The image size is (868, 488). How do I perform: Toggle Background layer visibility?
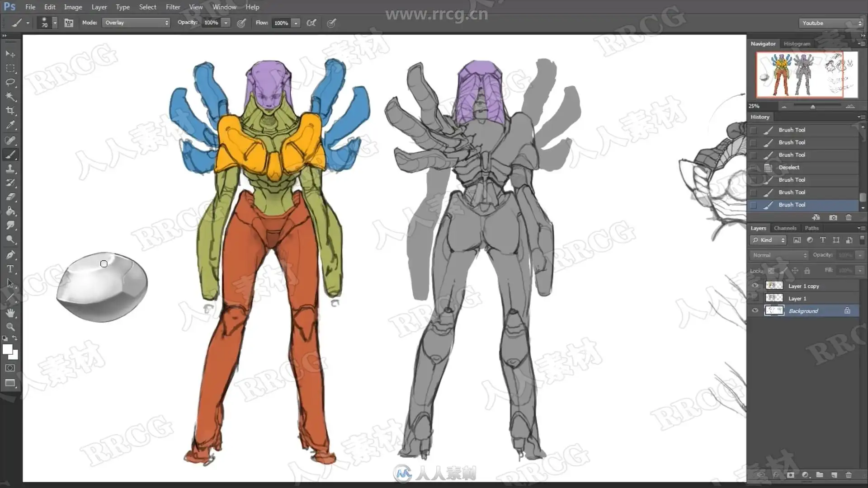pyautogui.click(x=755, y=310)
